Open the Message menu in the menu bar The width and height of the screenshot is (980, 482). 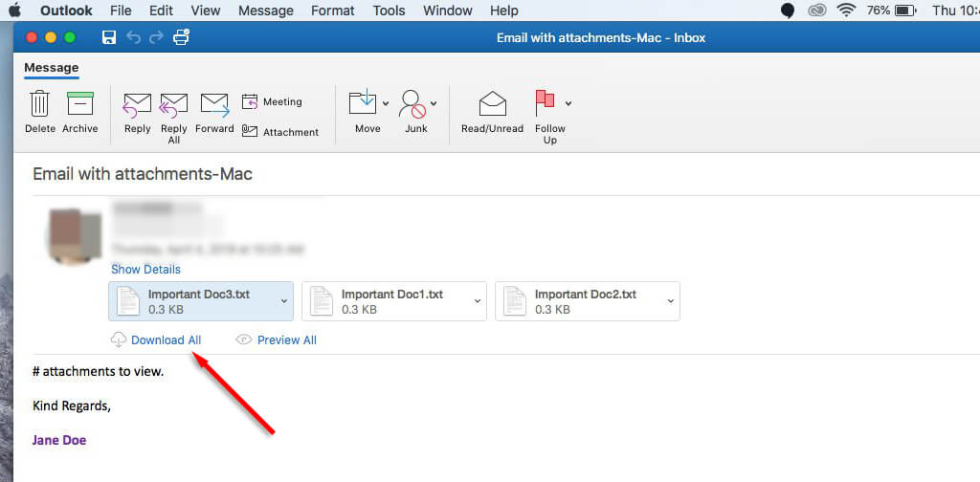tap(266, 11)
